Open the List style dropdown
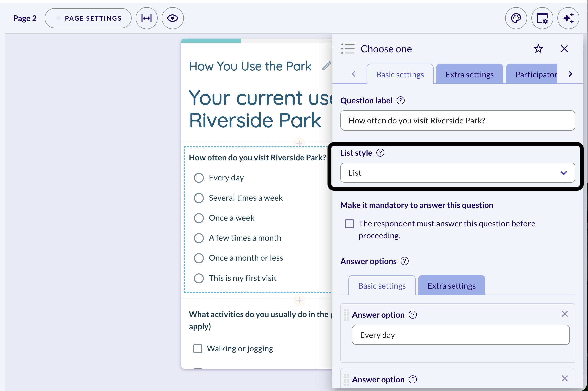588x391 pixels. coord(457,173)
